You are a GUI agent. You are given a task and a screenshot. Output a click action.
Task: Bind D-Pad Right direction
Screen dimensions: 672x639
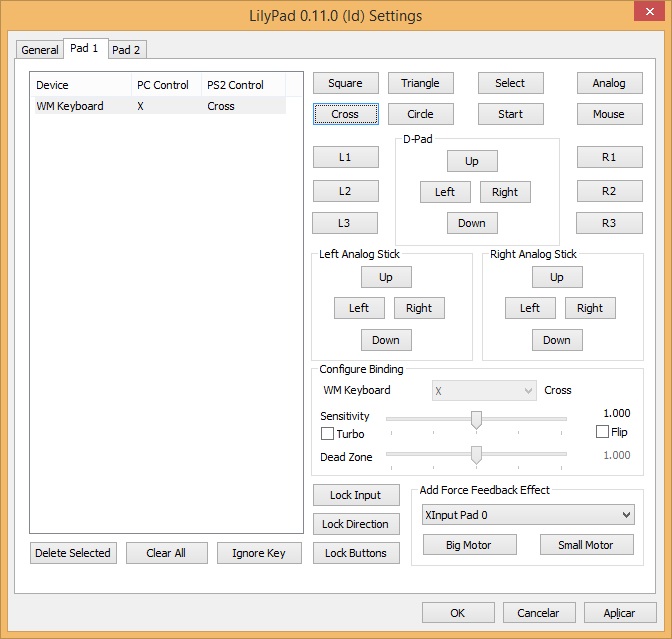[505, 192]
